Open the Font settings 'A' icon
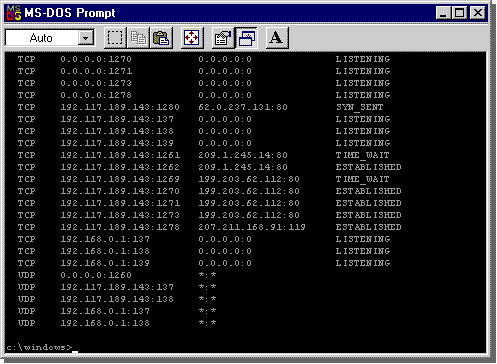497x364 pixels. point(277,38)
